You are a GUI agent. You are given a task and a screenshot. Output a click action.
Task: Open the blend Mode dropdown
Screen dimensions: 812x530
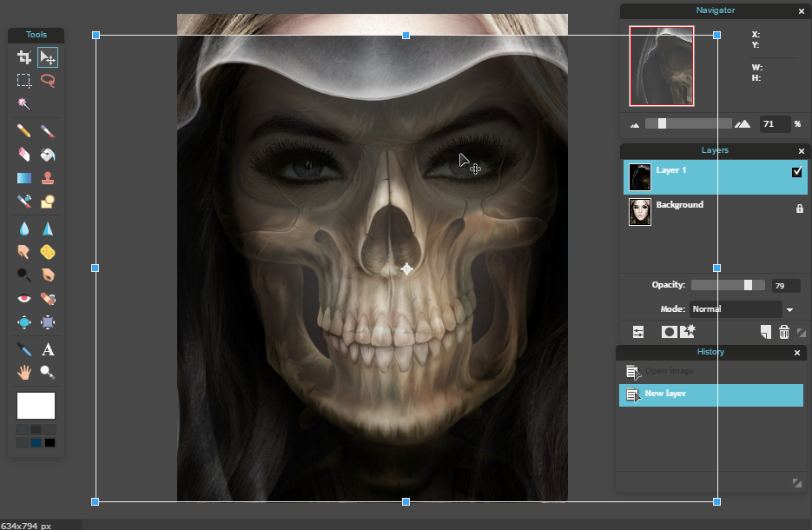coord(736,309)
